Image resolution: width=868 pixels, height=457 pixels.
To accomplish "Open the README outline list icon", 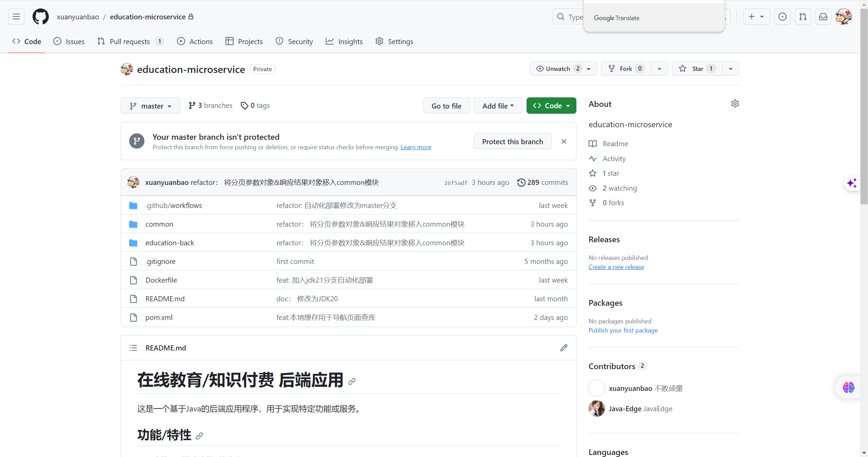I will pos(133,348).
